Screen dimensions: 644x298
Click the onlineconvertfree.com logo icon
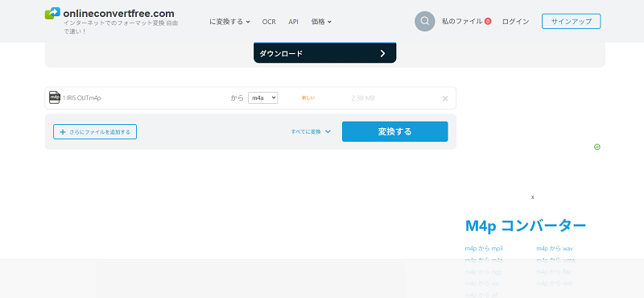[x=52, y=13]
